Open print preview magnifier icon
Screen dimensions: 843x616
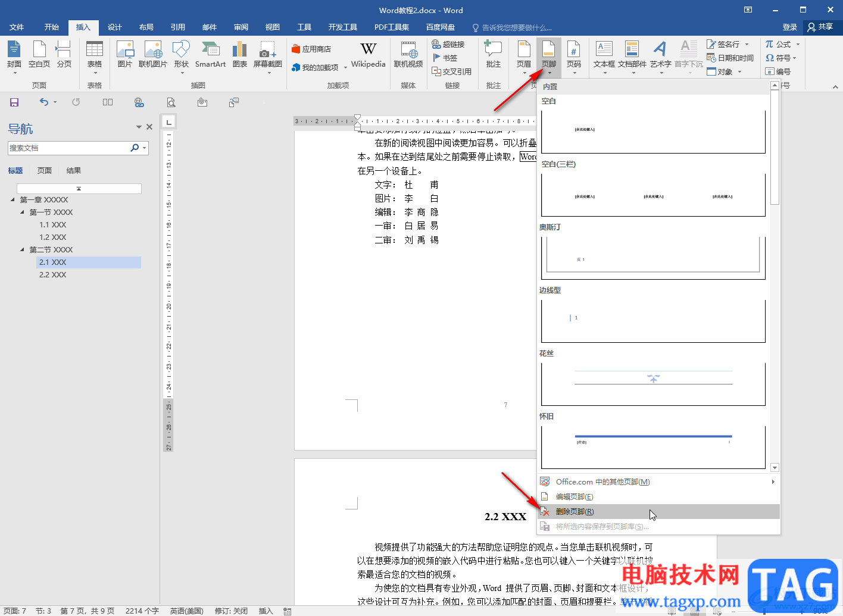(x=171, y=102)
